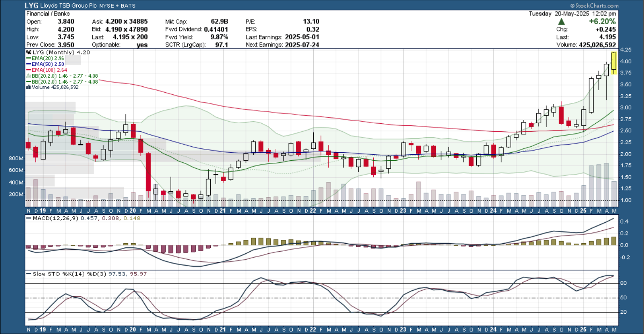The width and height of the screenshot is (644, 335).
Task: Click the 80 stochastic axis label
Action: click(x=623, y=283)
